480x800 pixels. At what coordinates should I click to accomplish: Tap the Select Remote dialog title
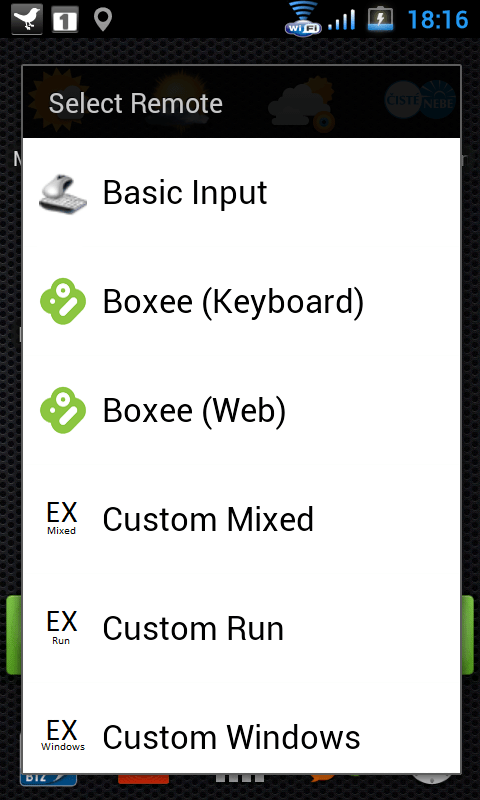(x=135, y=103)
